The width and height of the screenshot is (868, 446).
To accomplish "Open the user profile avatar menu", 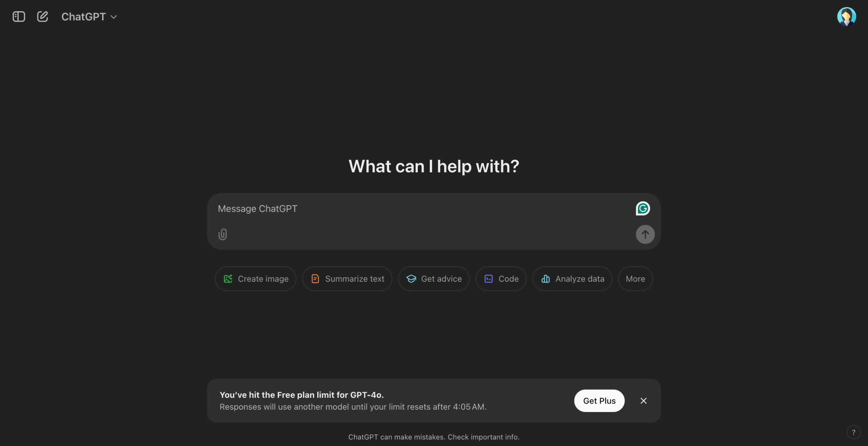I will tap(846, 17).
